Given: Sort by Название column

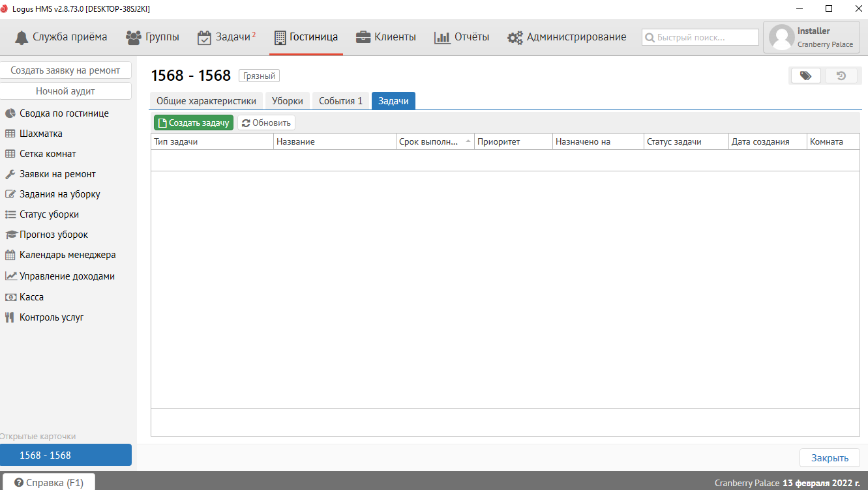Looking at the screenshot, I should click(335, 141).
